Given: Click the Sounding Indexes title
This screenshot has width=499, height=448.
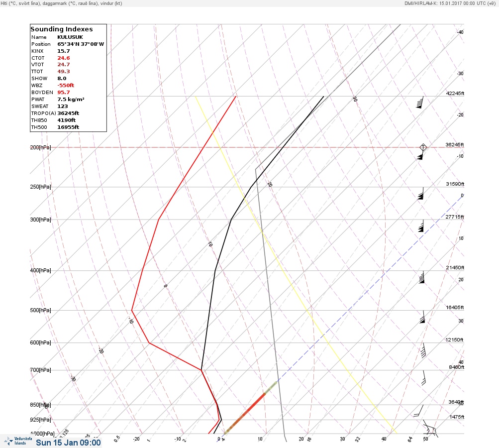Looking at the screenshot, I should coord(61,29).
